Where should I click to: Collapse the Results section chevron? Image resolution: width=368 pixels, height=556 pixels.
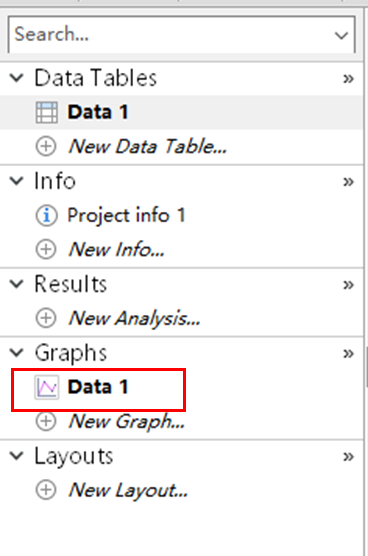(17, 284)
